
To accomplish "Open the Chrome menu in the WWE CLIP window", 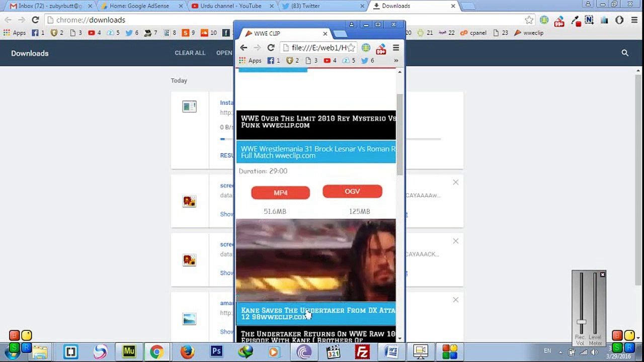I will pos(396,48).
